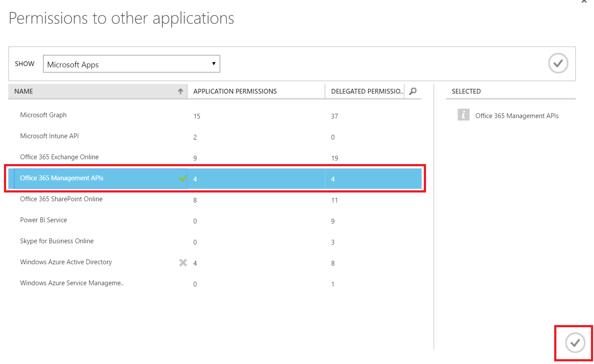Click Office 365 Management APIs in the Selected list
The image size is (594, 364).
(x=517, y=116)
